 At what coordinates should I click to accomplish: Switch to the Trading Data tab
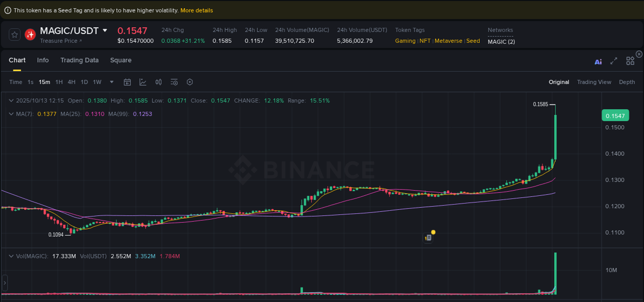[x=79, y=60]
